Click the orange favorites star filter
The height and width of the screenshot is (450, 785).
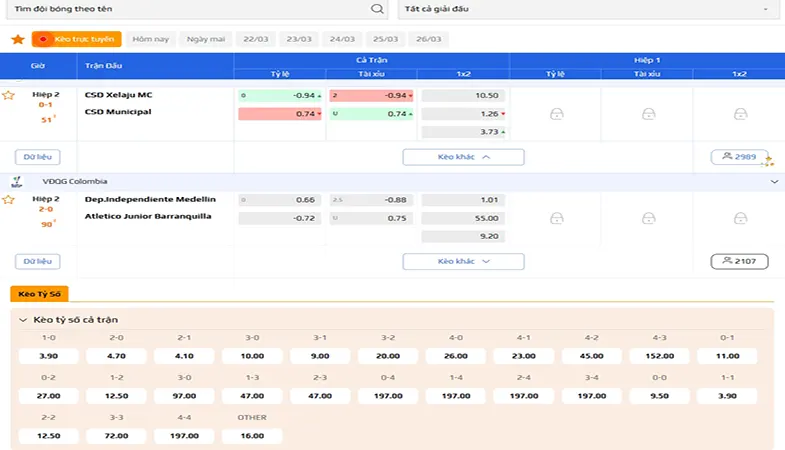pos(18,39)
